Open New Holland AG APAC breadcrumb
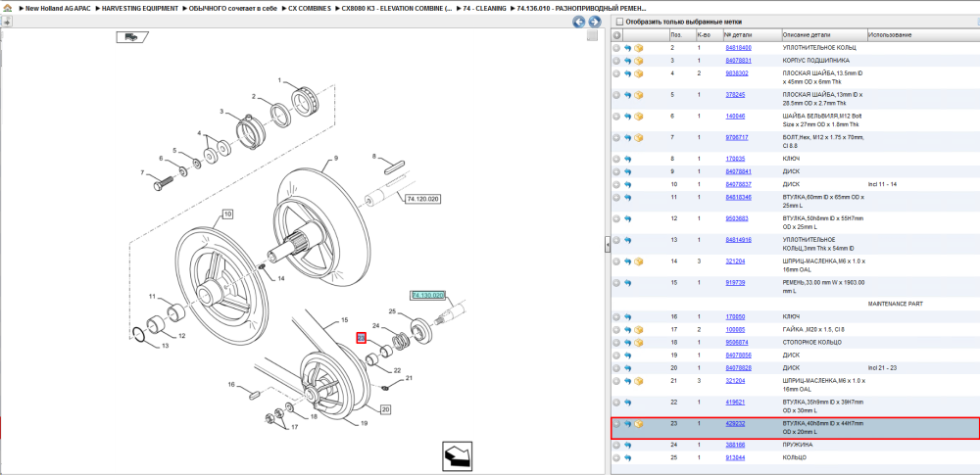Image resolution: width=980 pixels, height=475 pixels. (x=58, y=9)
